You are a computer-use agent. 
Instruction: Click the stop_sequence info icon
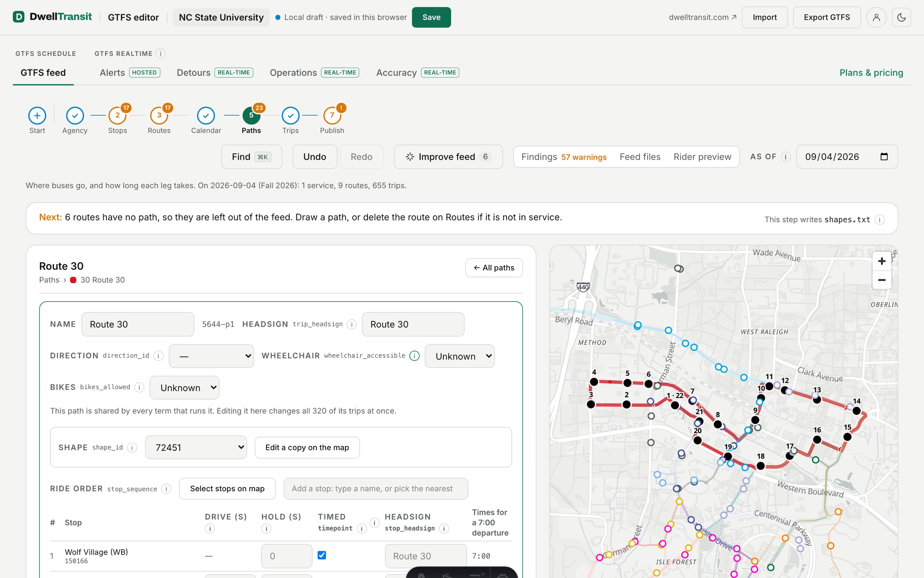tap(166, 489)
